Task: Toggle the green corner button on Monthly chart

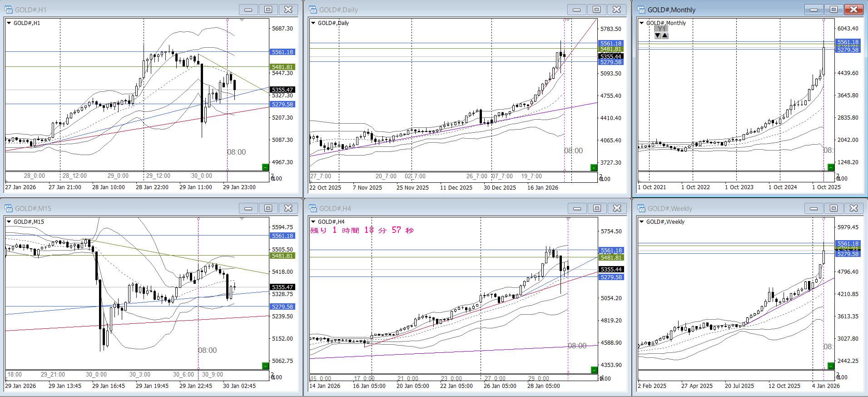Action: coord(831,167)
